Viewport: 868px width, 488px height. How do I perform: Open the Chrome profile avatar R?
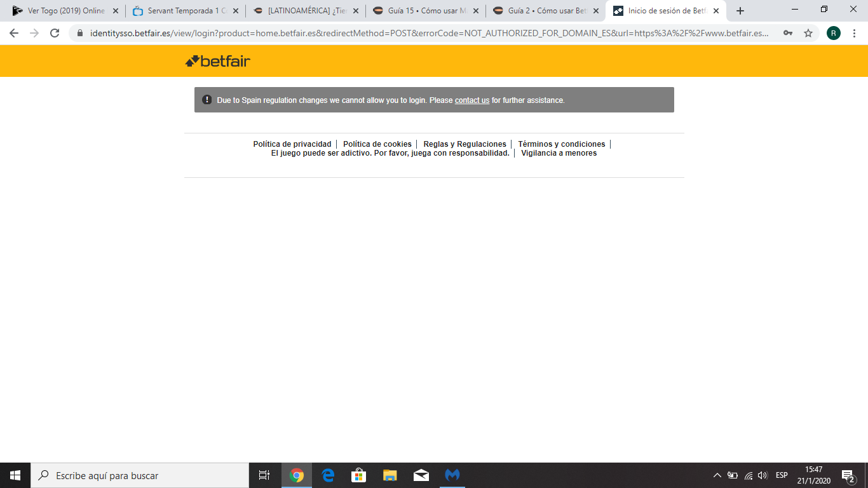pos(833,33)
